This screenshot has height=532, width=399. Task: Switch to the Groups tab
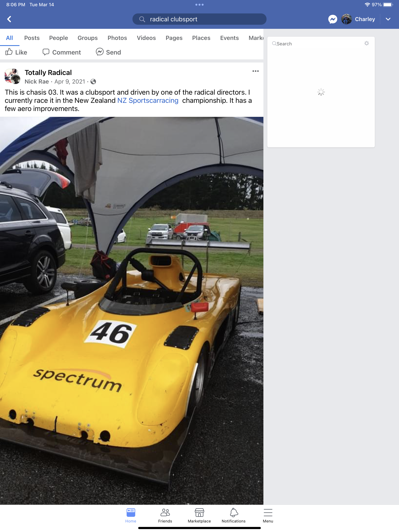click(88, 38)
